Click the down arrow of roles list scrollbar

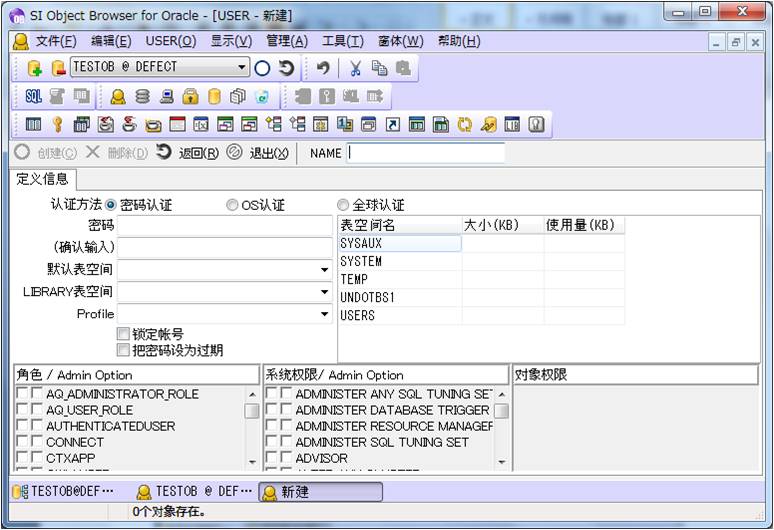pyautogui.click(x=252, y=462)
